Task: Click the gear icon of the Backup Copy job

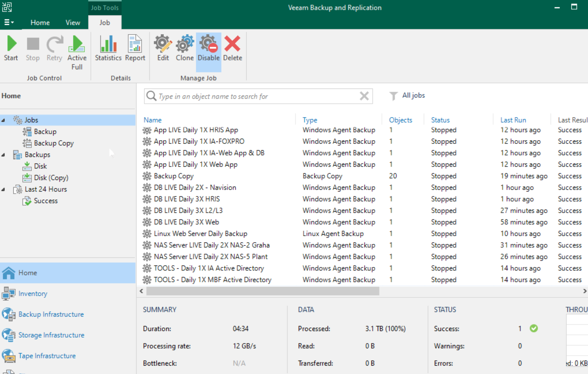Action: point(147,176)
